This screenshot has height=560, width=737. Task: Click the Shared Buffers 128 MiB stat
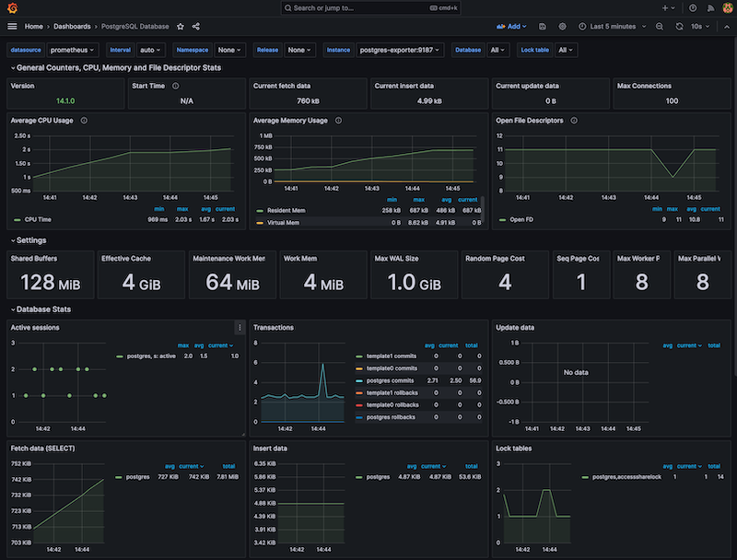click(51, 283)
